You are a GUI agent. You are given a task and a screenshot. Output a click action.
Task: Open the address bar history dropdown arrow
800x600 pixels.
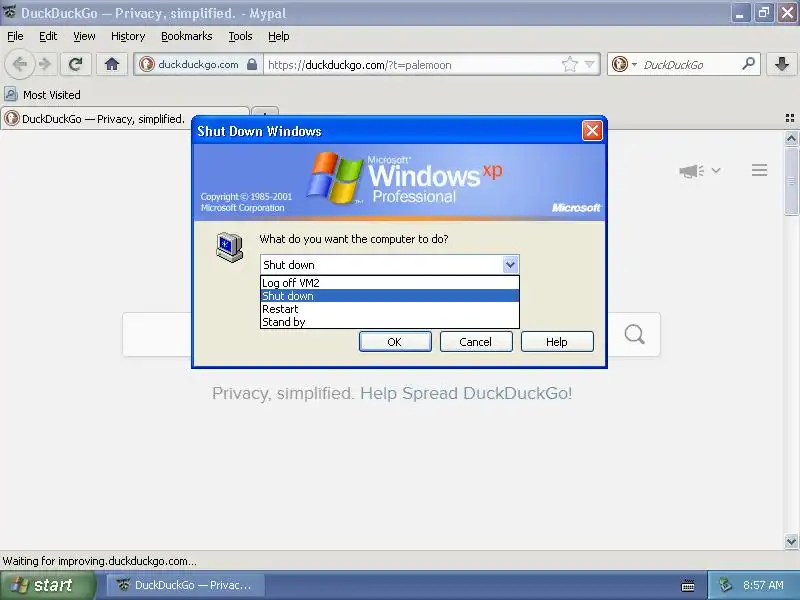pyautogui.click(x=590, y=65)
